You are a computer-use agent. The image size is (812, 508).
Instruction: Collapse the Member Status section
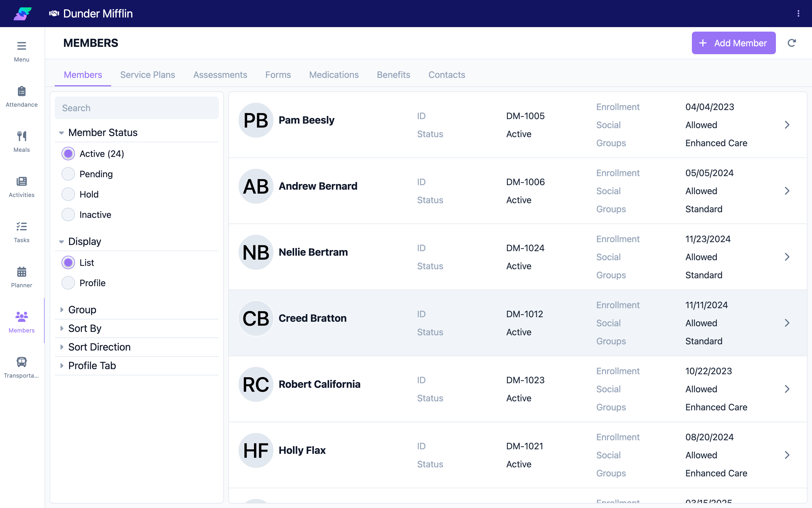point(136,132)
